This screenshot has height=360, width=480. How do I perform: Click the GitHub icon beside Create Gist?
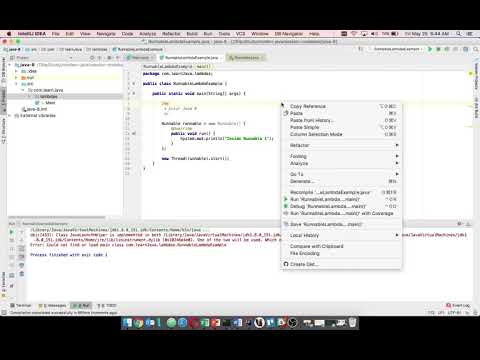click(x=286, y=264)
